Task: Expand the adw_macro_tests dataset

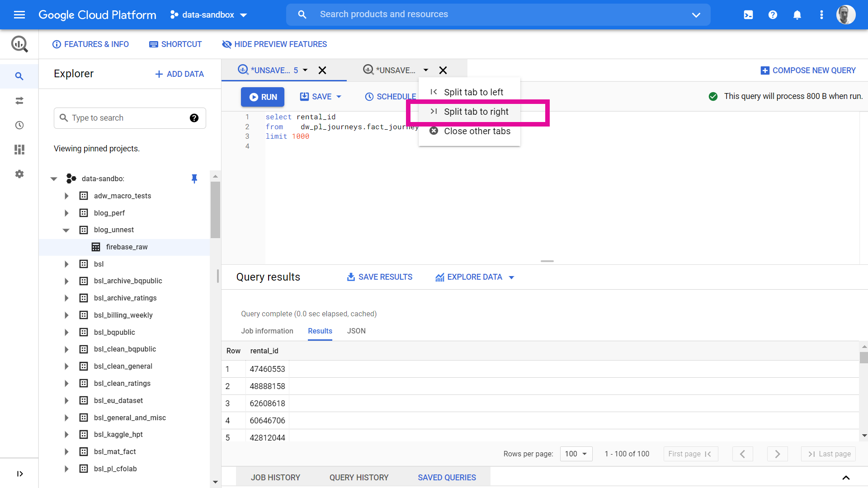Action: (66, 196)
